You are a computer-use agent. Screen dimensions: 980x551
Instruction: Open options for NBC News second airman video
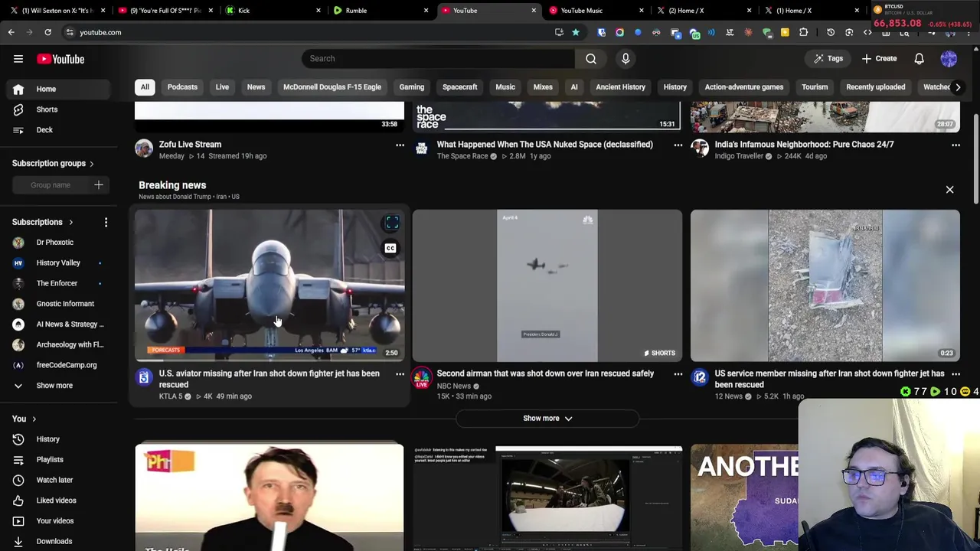(678, 374)
